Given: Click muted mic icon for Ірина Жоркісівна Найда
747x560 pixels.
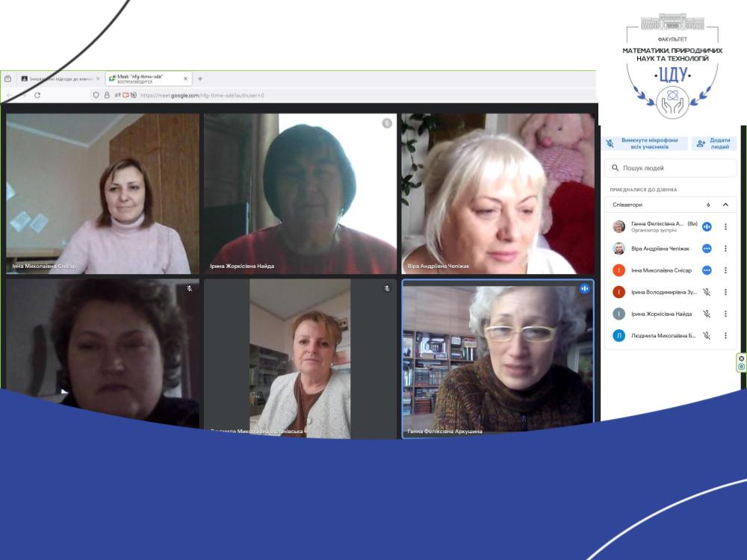Looking at the screenshot, I should pyautogui.click(x=707, y=314).
